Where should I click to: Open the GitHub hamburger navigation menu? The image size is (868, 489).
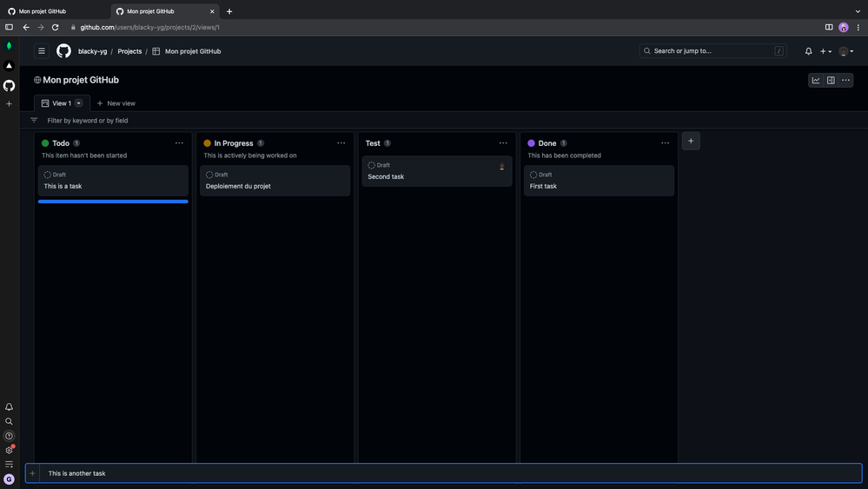(x=42, y=51)
